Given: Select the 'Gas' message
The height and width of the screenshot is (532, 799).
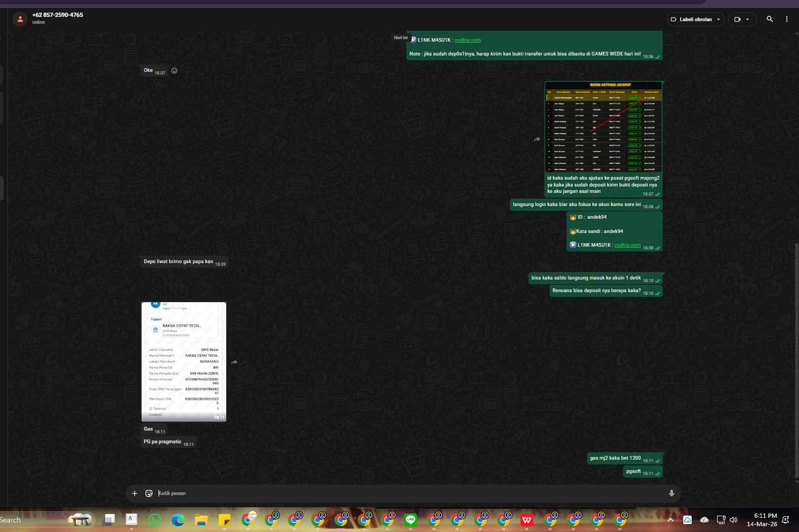Looking at the screenshot, I should tap(154, 430).
